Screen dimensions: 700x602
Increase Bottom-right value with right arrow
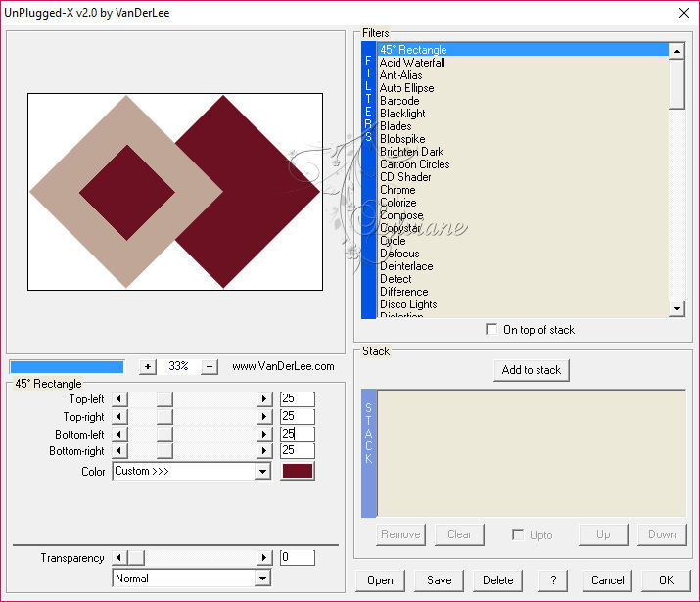pos(264,450)
